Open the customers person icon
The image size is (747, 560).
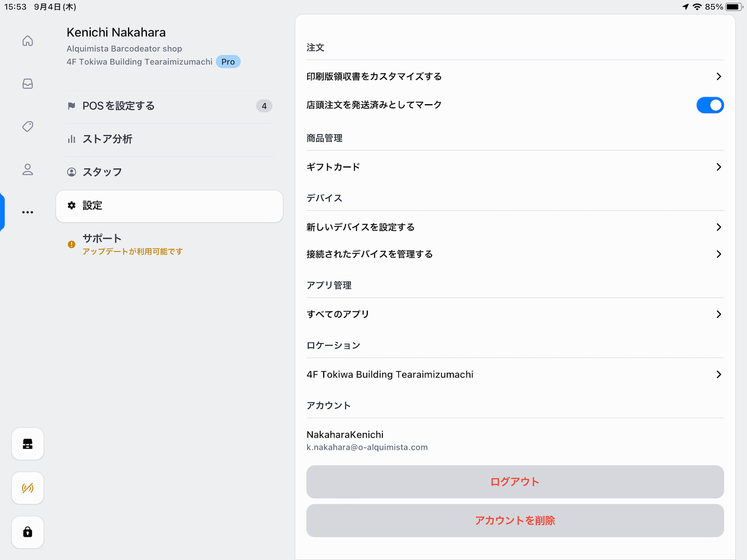point(27,170)
